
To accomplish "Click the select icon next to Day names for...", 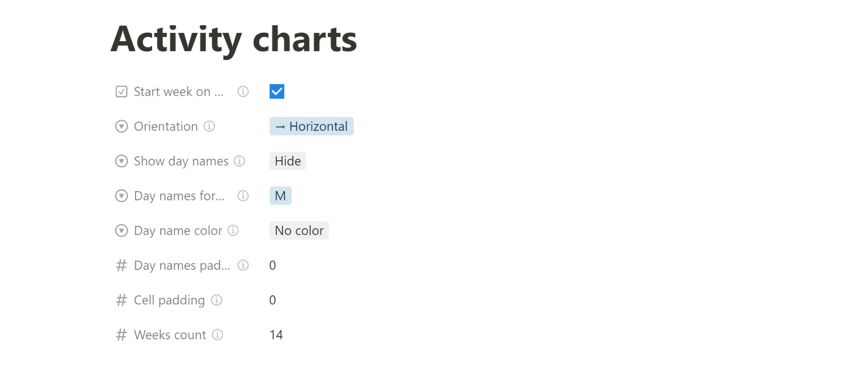I will pyautogui.click(x=121, y=196).
